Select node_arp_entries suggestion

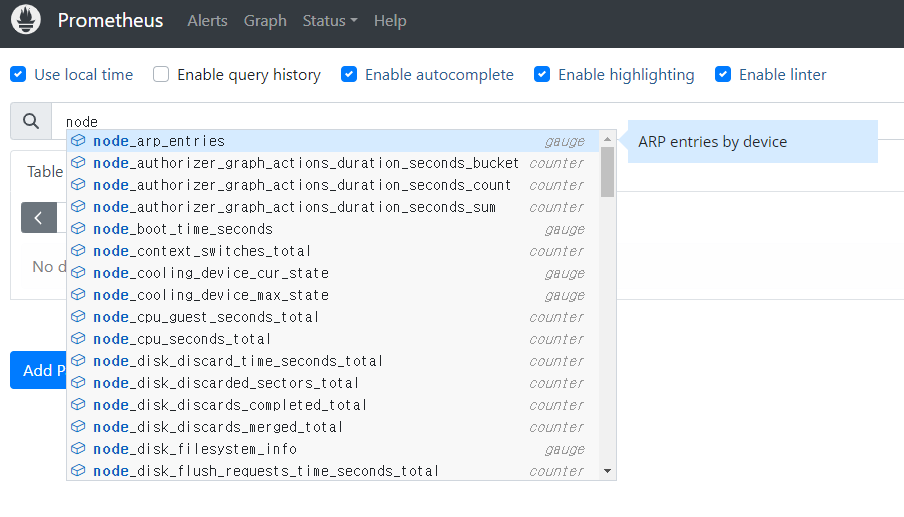[333, 141]
